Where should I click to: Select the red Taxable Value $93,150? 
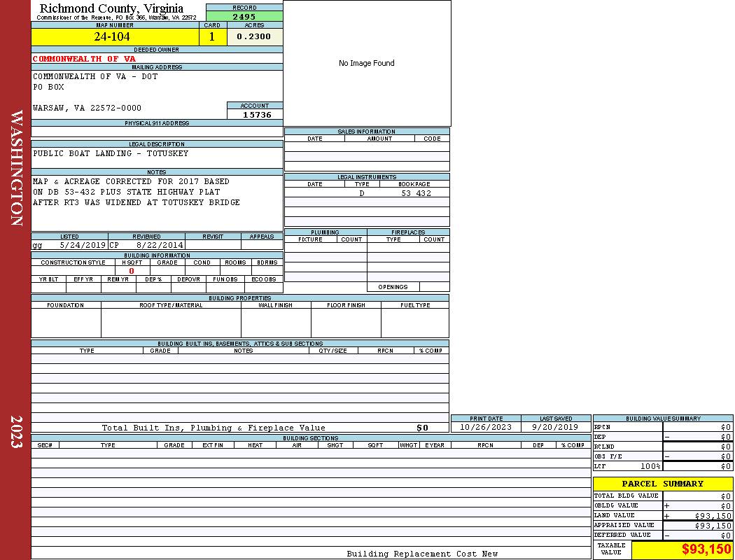tap(706, 549)
